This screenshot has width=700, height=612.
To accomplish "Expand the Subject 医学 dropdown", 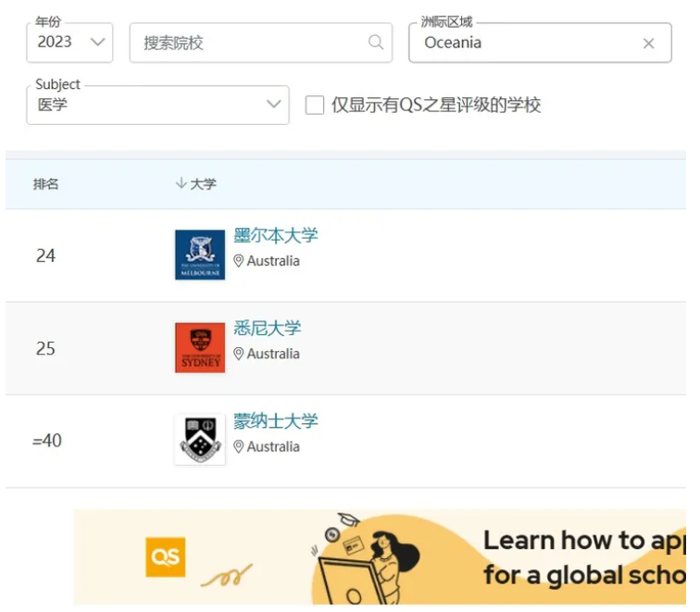I will tap(157, 105).
